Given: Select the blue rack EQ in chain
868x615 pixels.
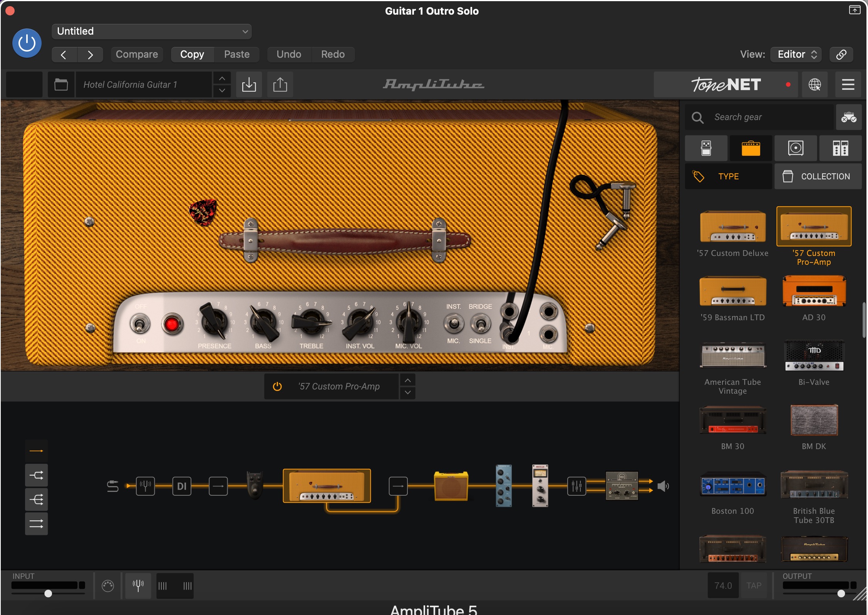Looking at the screenshot, I should pos(504,486).
